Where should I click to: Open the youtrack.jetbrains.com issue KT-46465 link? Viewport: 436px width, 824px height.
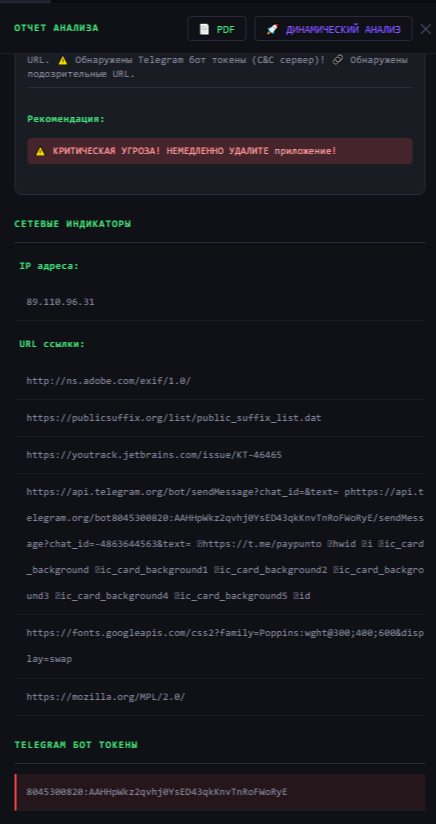pos(154,455)
